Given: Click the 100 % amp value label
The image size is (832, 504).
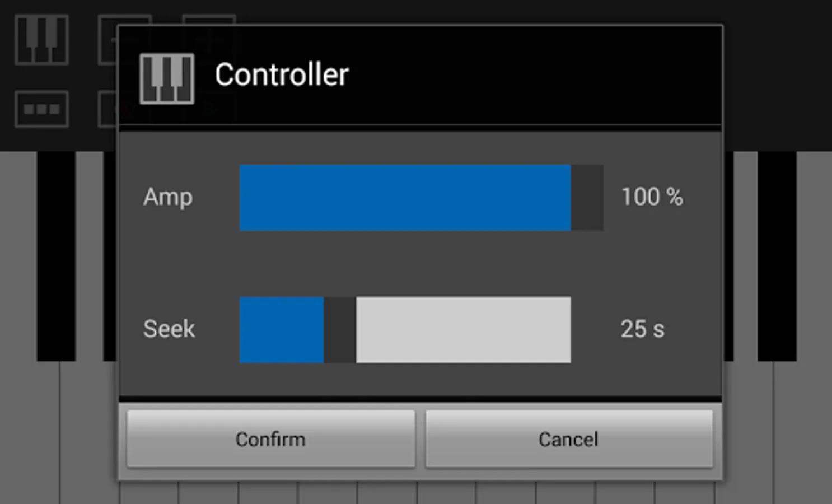Looking at the screenshot, I should coord(652,197).
